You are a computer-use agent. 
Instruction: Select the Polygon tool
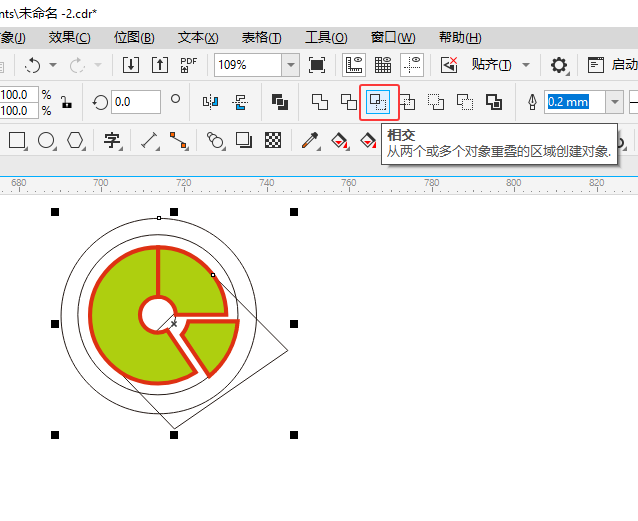pyautogui.click(x=75, y=140)
